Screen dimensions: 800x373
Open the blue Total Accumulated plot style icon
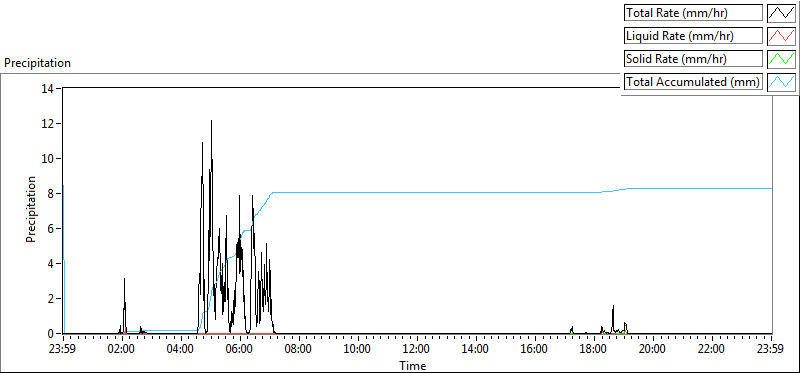(781, 82)
